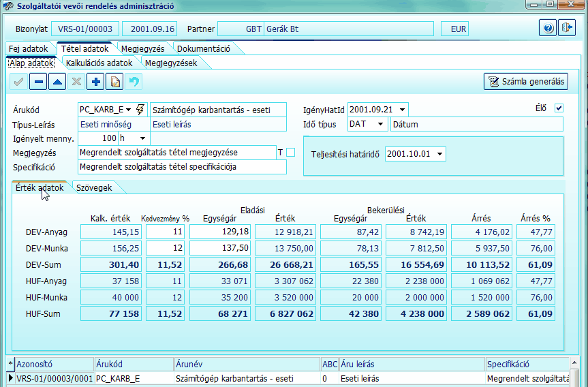
Task: Click DEV-Anyag Eladási Egységár 129,18 field
Action: tap(220, 232)
